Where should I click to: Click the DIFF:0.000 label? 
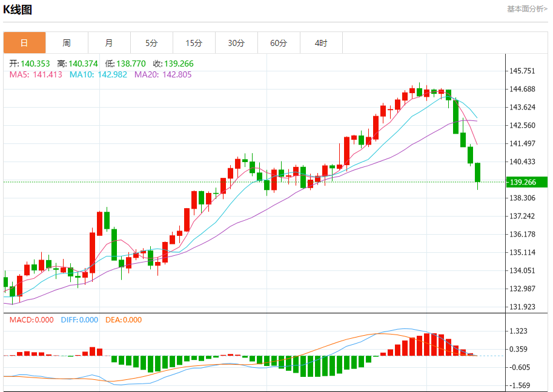79,320
